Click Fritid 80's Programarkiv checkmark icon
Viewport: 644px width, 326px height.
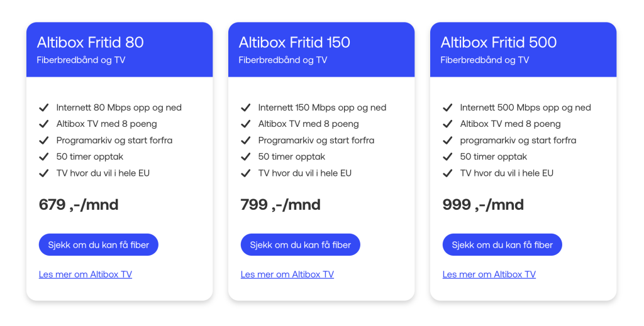[44, 141]
